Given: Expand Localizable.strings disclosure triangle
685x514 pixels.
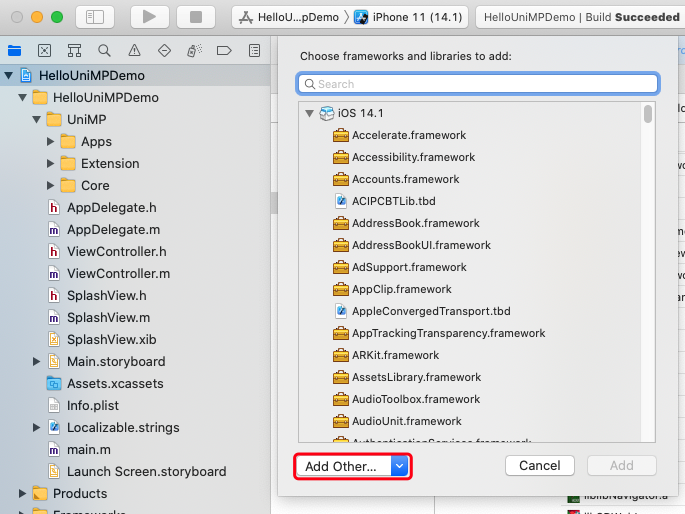Looking at the screenshot, I should pyautogui.click(x=36, y=428).
